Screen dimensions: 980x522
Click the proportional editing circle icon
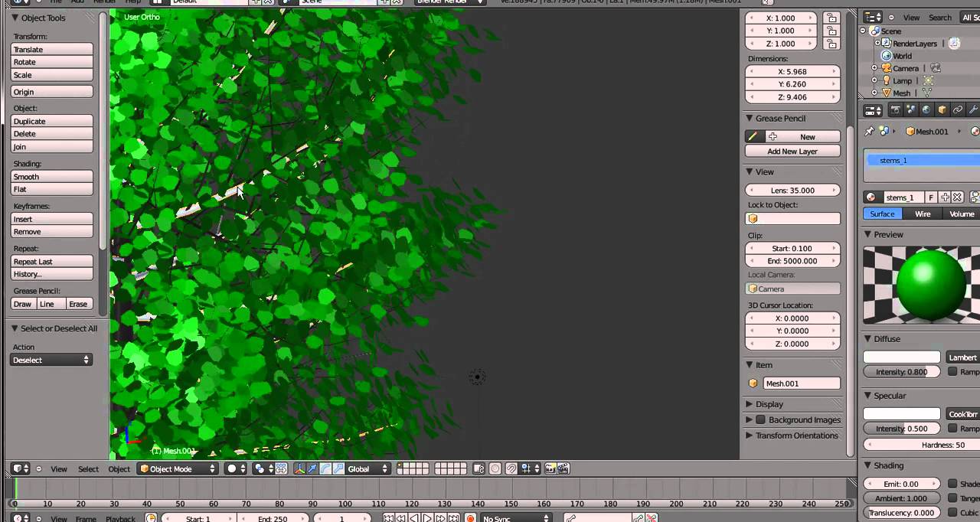[x=495, y=468]
